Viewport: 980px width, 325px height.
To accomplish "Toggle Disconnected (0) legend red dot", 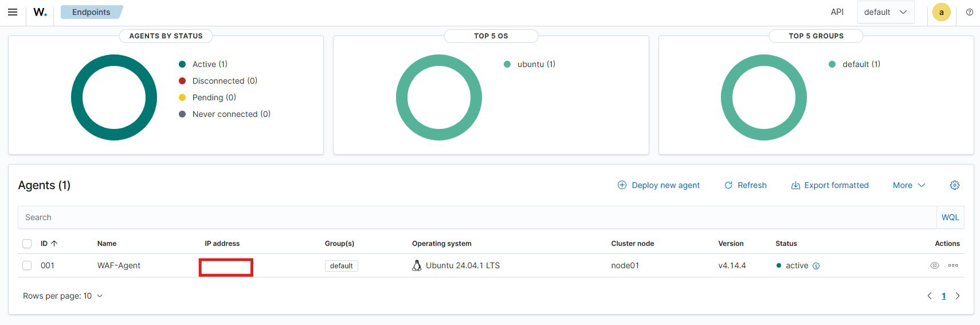I will [182, 81].
